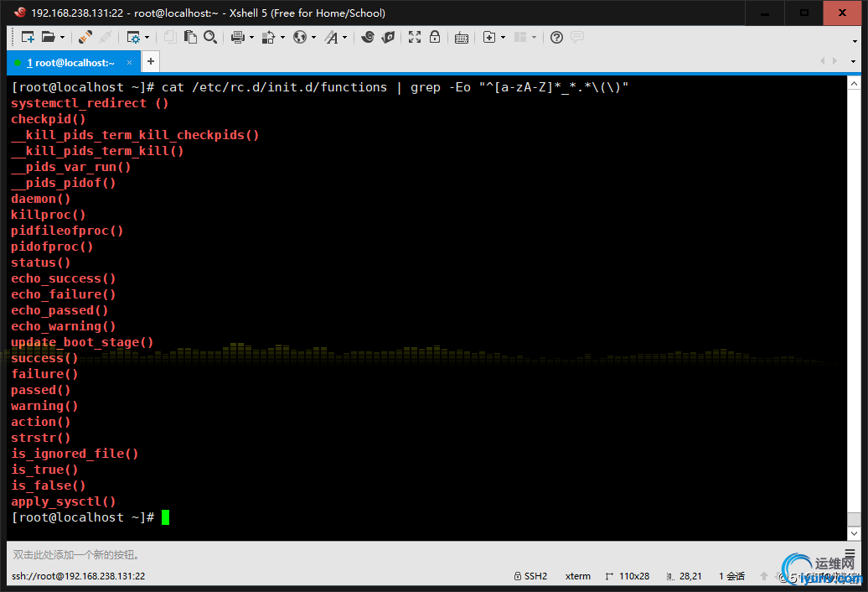Add a new tab with plus button
The width and height of the screenshot is (868, 592).
[x=151, y=61]
